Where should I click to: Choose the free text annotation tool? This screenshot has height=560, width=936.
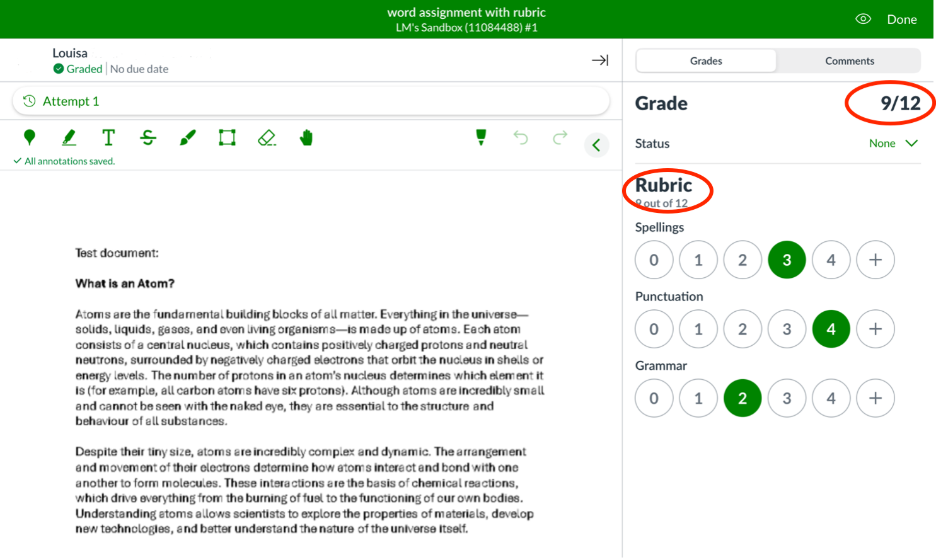pos(108,137)
